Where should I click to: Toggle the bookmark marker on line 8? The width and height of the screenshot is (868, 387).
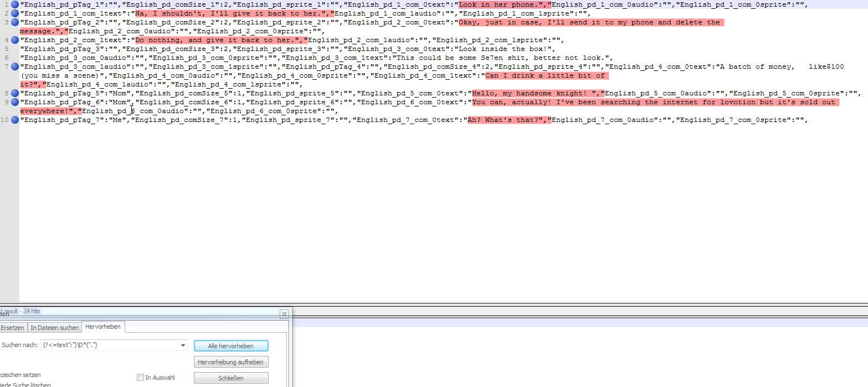click(x=15, y=93)
